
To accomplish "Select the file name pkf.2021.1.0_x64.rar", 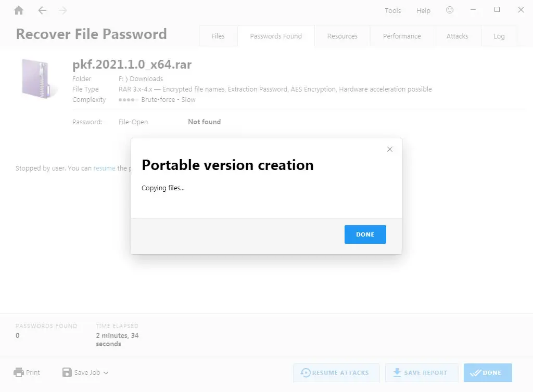I will click(x=132, y=64).
